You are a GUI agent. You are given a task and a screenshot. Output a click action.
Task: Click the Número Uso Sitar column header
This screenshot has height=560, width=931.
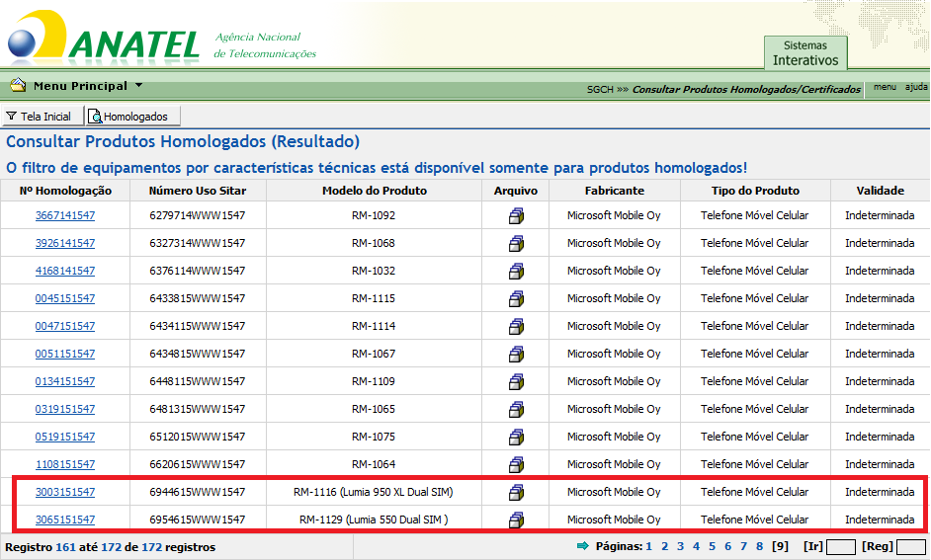click(198, 191)
